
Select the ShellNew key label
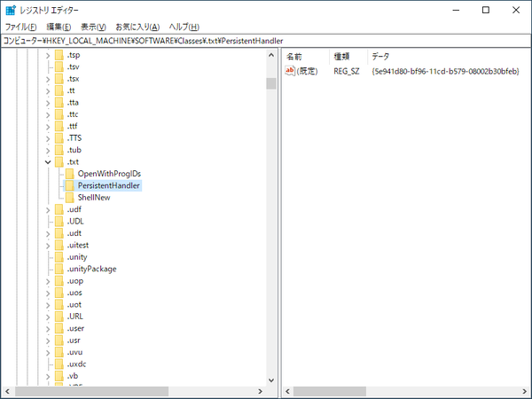click(x=94, y=198)
